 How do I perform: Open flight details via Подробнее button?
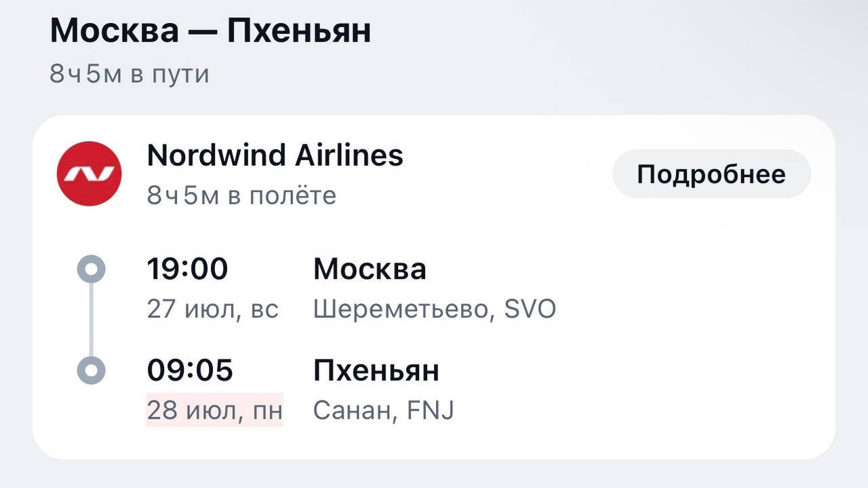pyautogui.click(x=711, y=174)
